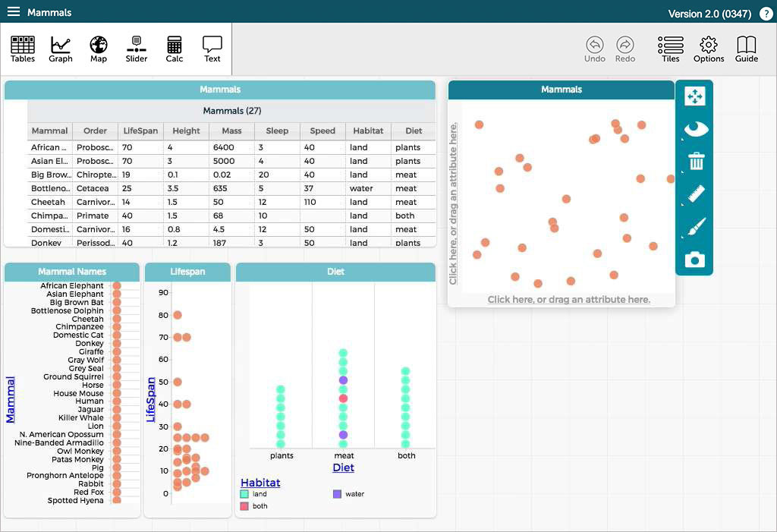Image resolution: width=777 pixels, height=532 pixels.
Task: Click the Habitat legend attribute link
Action: pyautogui.click(x=260, y=483)
